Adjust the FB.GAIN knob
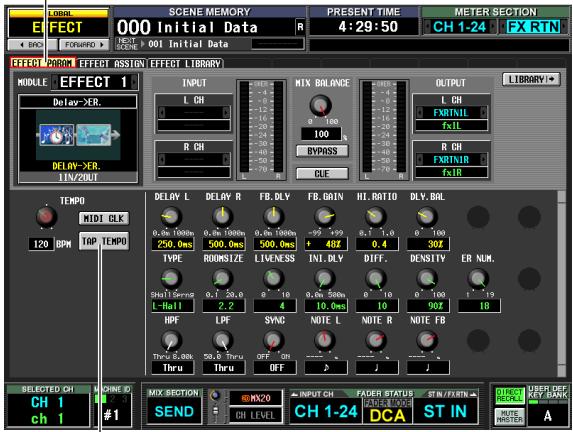The height and width of the screenshot is (432, 573). [x=325, y=217]
